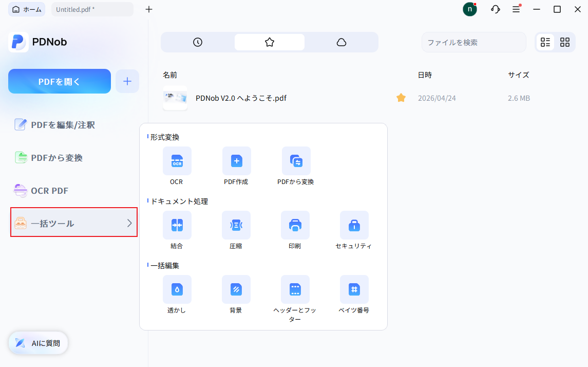Open the user account avatar
The image size is (588, 367).
(469, 9)
